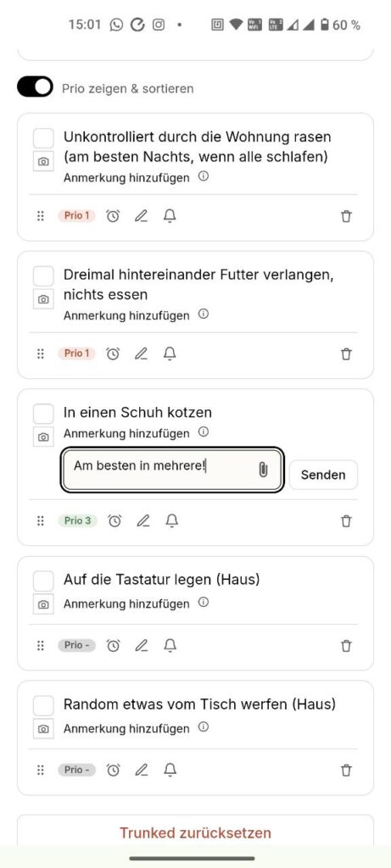Tick checkbox for "In einen Schuh kotzen"

(43, 414)
